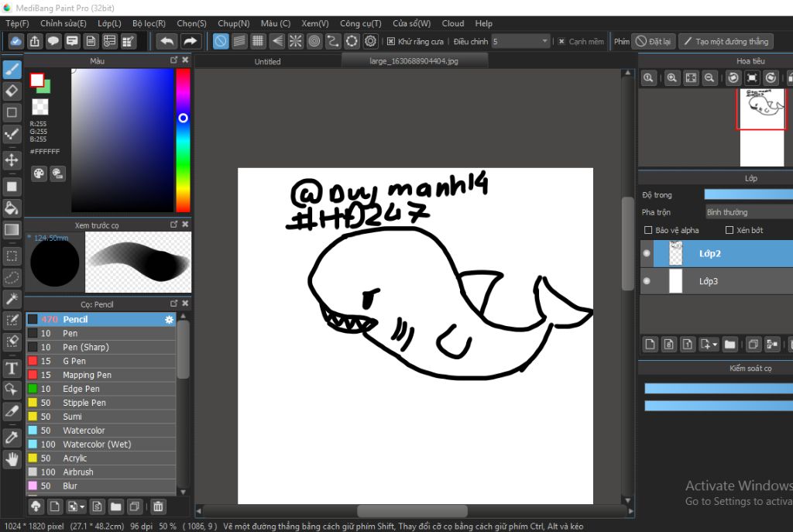Click Tạo một đường thẳng button

pos(725,41)
